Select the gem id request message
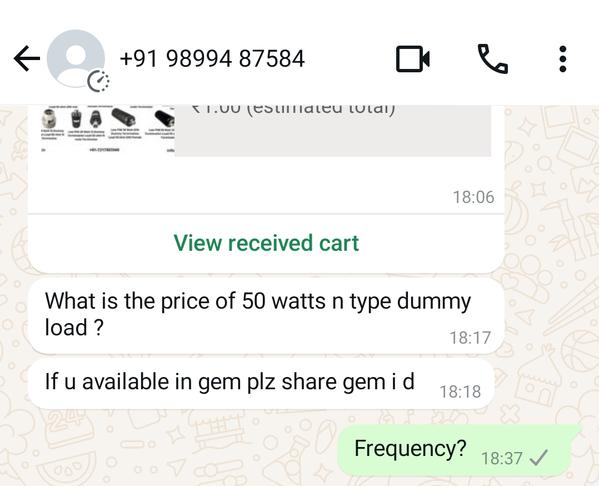The height and width of the screenshot is (486, 599). [x=261, y=384]
